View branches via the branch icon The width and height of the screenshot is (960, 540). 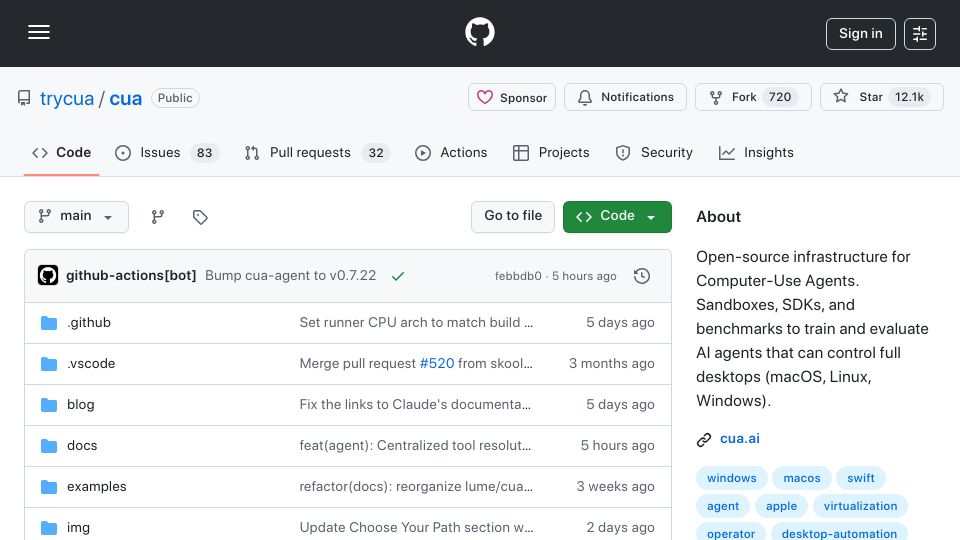tap(157, 217)
